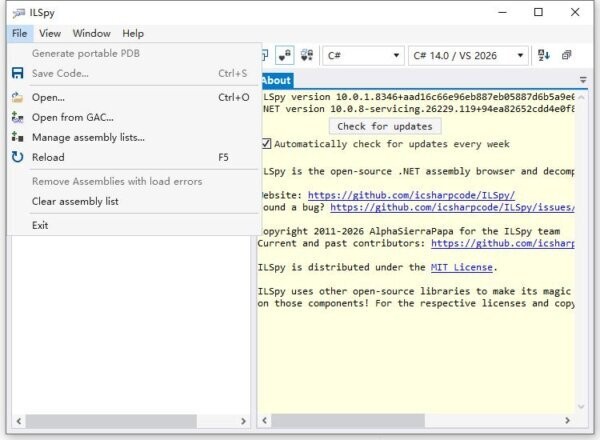This screenshot has height=440, width=600.
Task: Open the contributors github link
Action: point(502,243)
